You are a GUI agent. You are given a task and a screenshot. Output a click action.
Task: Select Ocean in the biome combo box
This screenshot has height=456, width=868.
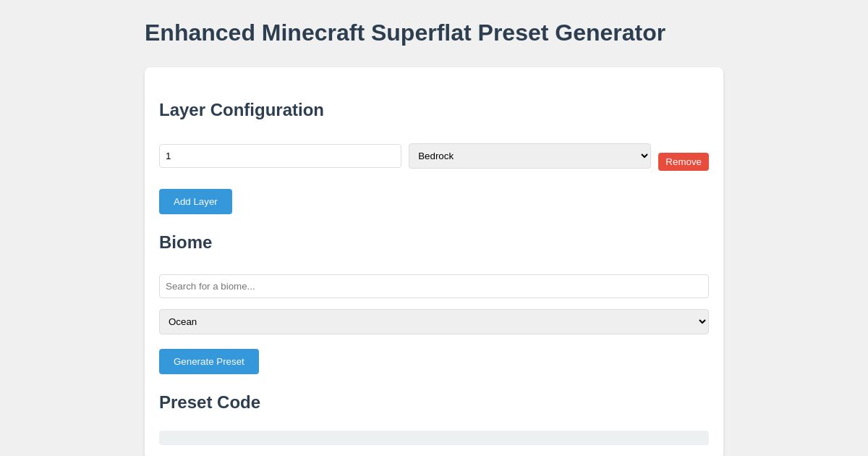point(434,321)
